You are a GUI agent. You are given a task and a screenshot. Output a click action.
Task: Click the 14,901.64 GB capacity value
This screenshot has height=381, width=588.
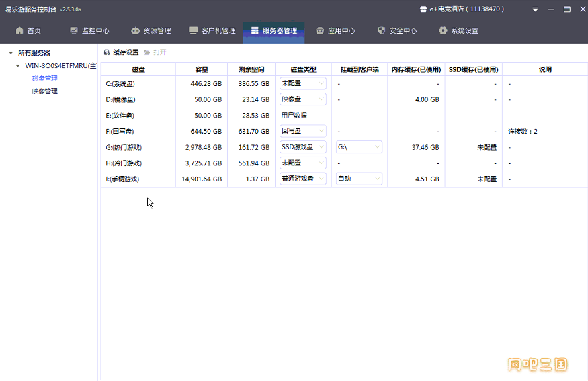[x=202, y=179]
